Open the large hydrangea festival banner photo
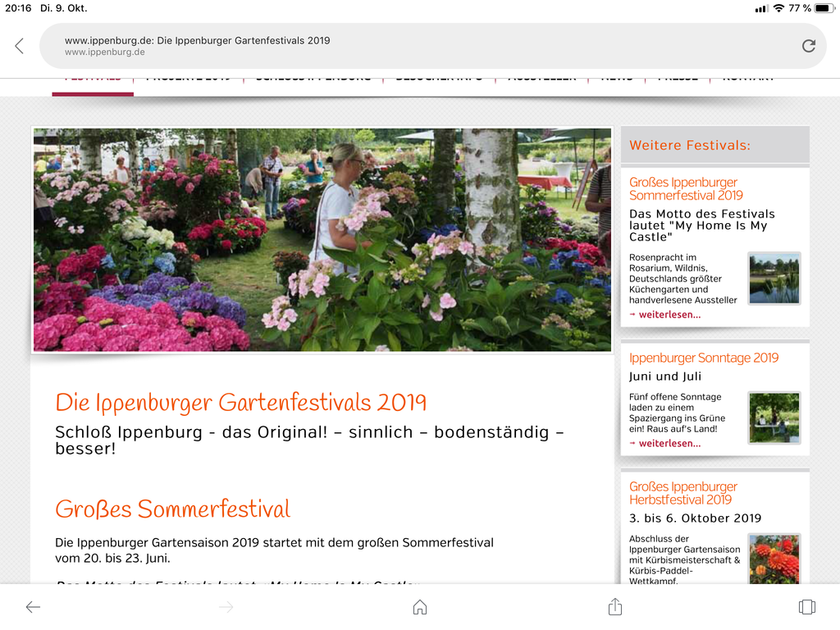The image size is (840, 630). (322, 240)
